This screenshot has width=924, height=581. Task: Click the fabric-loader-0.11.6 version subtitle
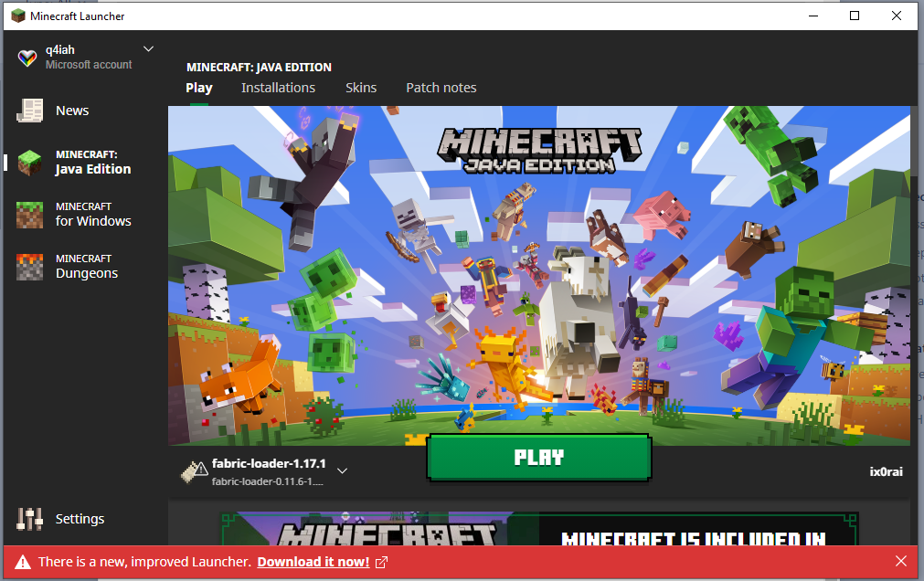coord(268,481)
